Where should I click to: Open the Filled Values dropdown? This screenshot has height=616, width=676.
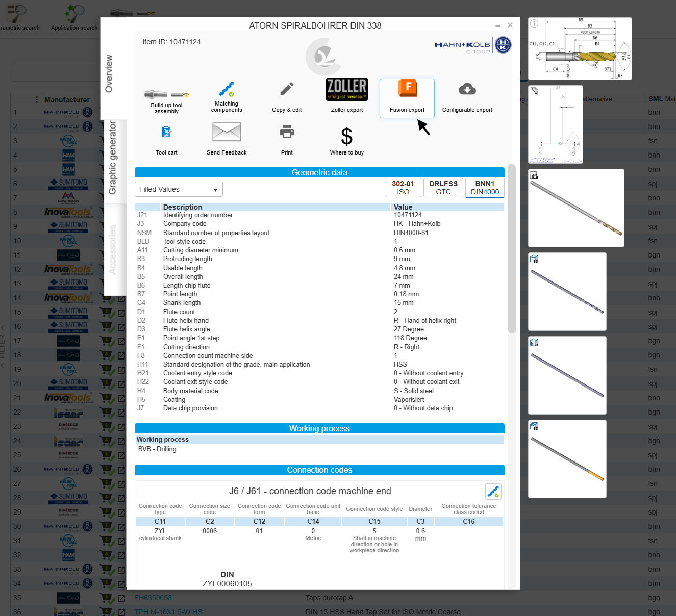(x=179, y=189)
